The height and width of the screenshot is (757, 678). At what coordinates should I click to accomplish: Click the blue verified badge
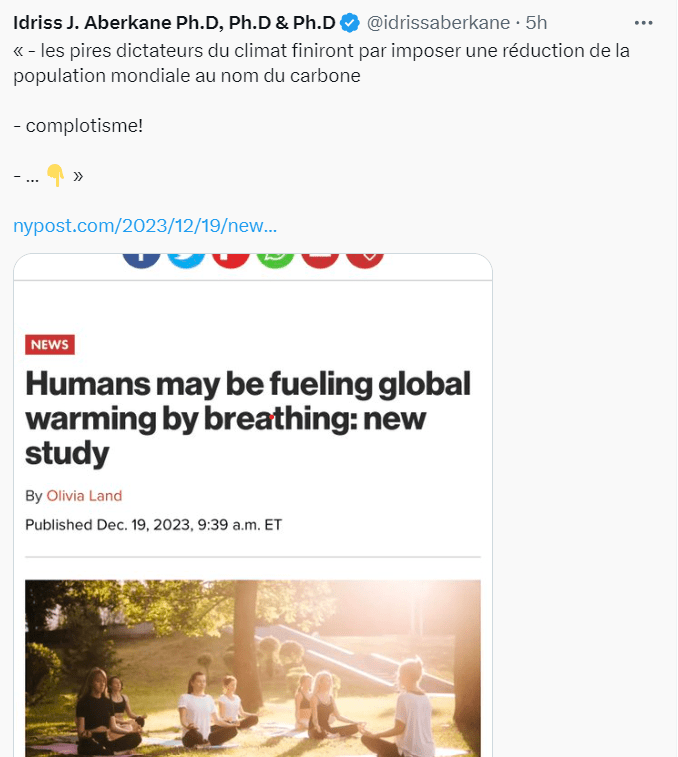point(350,22)
